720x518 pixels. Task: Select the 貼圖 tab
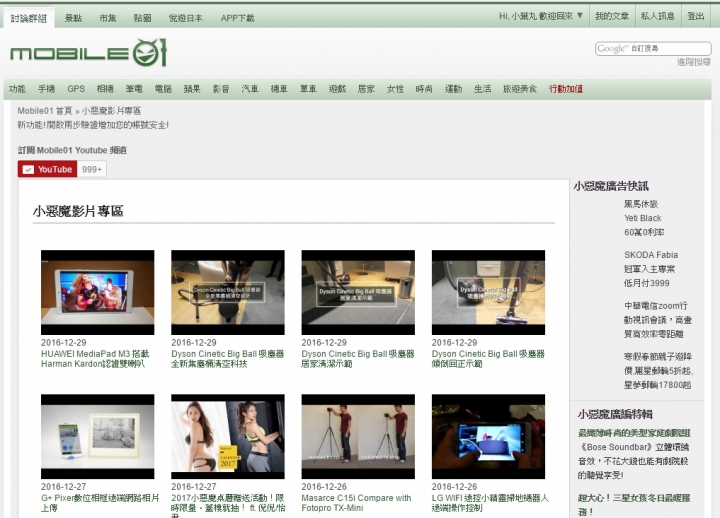142,18
